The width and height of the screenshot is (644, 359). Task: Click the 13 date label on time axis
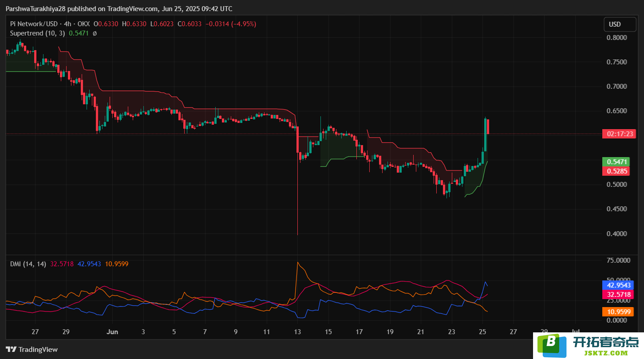point(297,332)
